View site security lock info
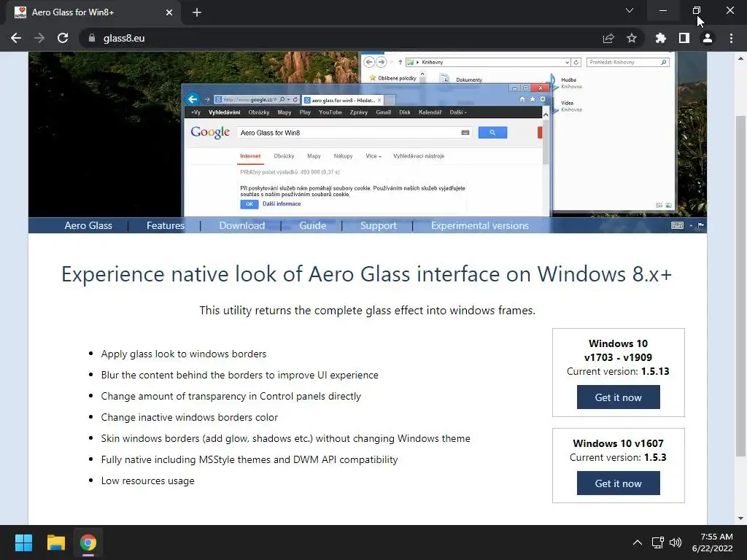The width and height of the screenshot is (747, 560). 92,38
